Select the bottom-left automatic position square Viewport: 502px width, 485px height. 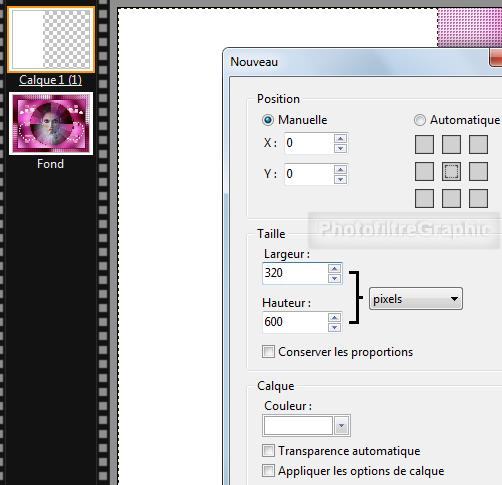click(424, 199)
